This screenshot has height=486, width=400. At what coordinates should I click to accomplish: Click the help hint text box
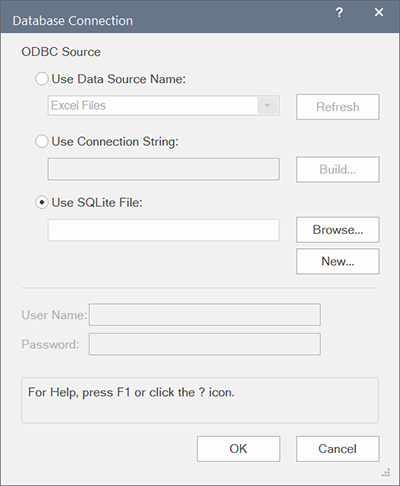(200, 400)
